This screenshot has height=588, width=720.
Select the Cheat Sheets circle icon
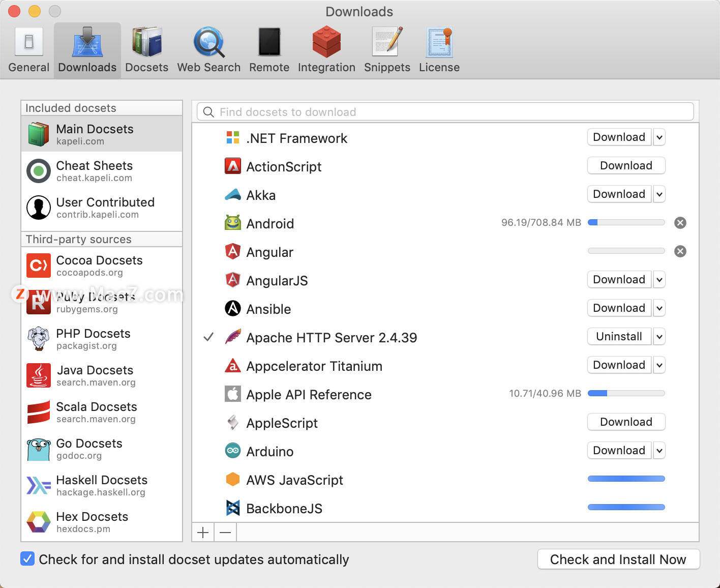(39, 171)
